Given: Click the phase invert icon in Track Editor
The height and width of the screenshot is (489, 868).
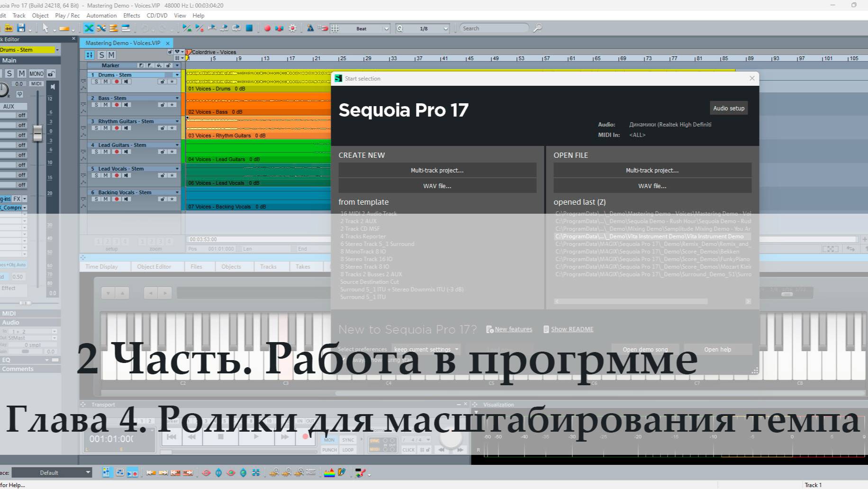Looking at the screenshot, I should 19,94.
